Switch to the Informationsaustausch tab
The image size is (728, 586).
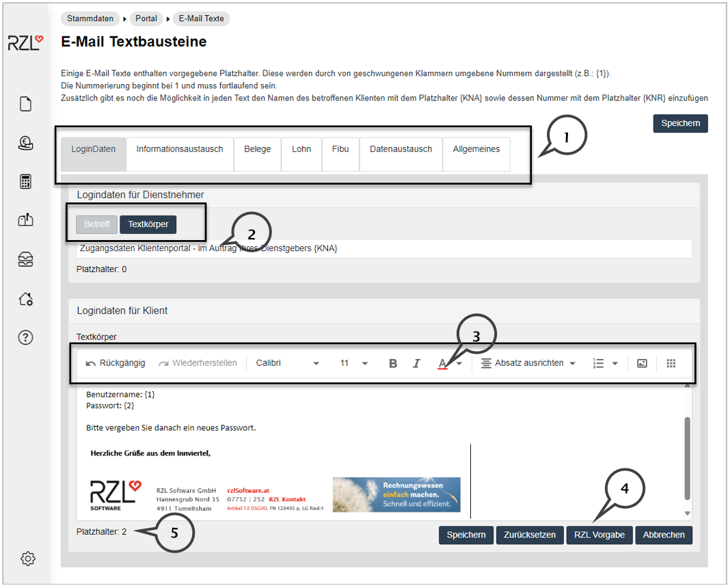(180, 149)
